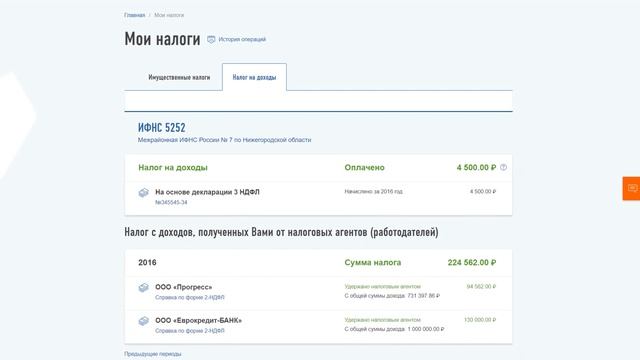
Task: Go to Главная in breadcrumbs
Action: pos(135,15)
